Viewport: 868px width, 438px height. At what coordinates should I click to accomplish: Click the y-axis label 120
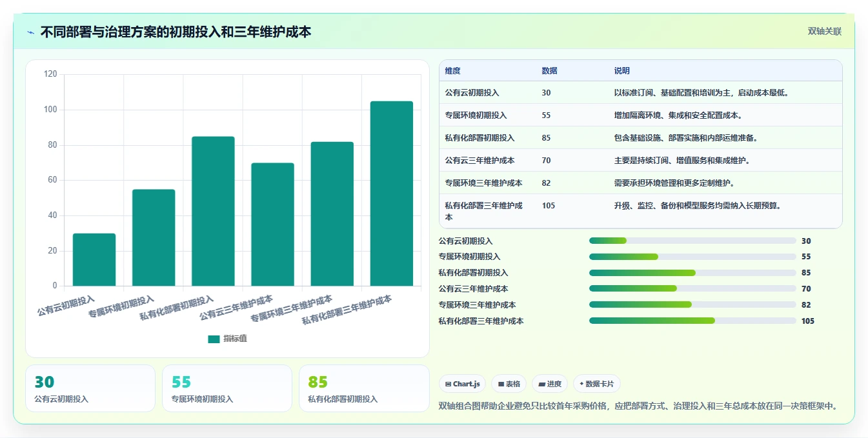pos(50,75)
